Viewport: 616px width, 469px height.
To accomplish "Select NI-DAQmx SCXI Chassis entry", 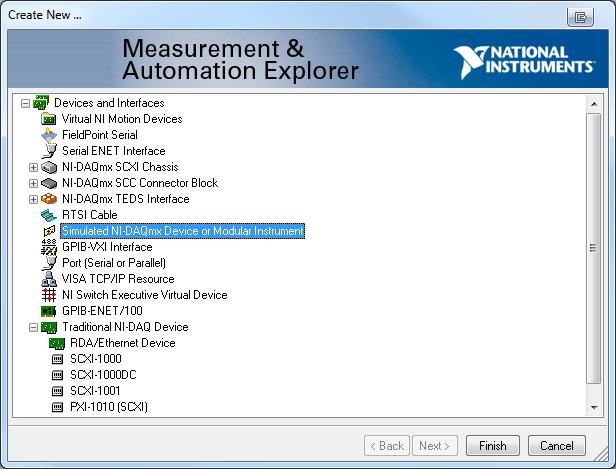I will [x=120, y=167].
